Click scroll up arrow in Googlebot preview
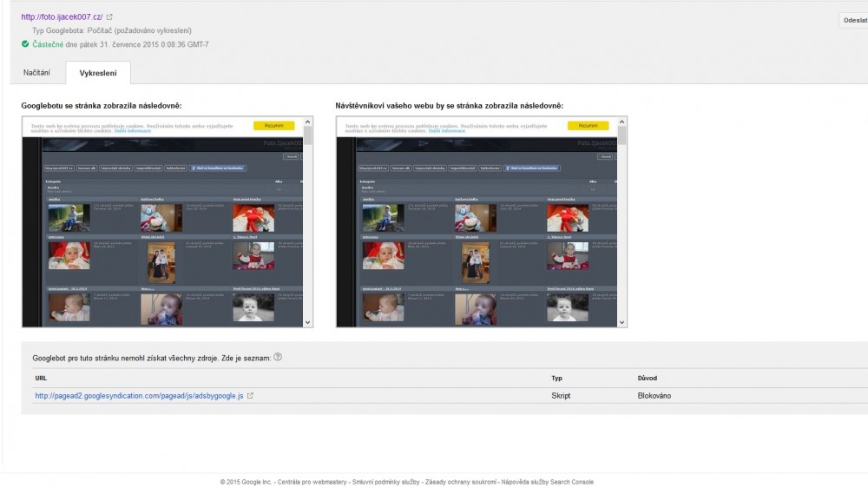The width and height of the screenshot is (868, 488). tap(308, 122)
